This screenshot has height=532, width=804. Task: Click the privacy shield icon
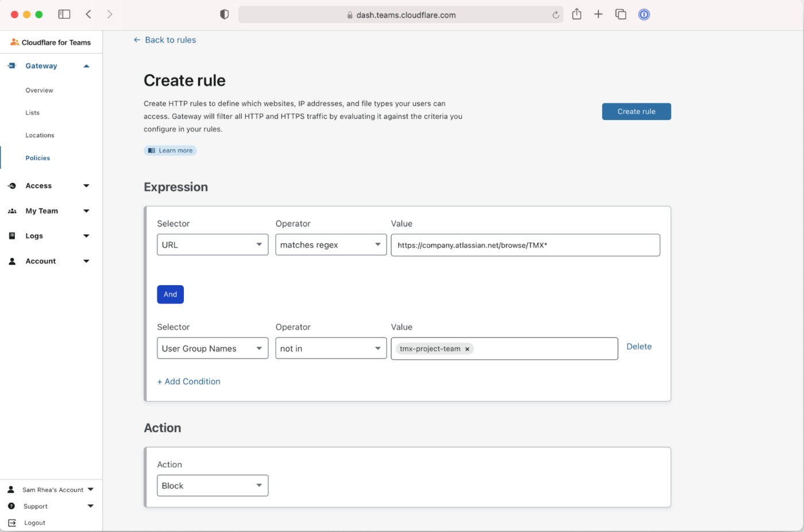pyautogui.click(x=225, y=14)
